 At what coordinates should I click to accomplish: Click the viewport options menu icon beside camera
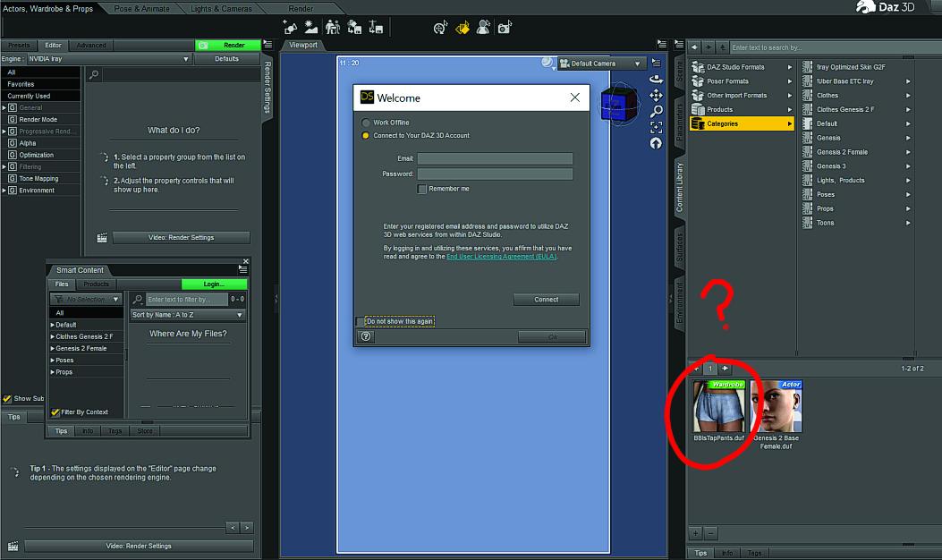[656, 64]
